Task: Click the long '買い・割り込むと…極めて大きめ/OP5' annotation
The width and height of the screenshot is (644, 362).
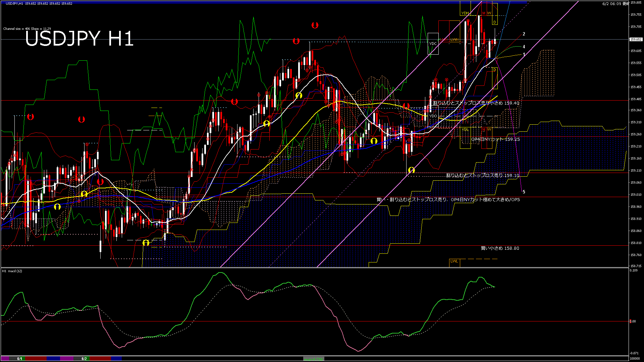Action: 448,199
